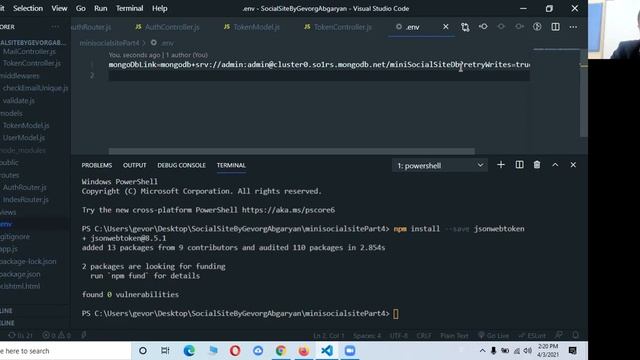Viewport: 640px width, 360px height.
Task: Show OUTPUT panel tab
Action: [134, 165]
